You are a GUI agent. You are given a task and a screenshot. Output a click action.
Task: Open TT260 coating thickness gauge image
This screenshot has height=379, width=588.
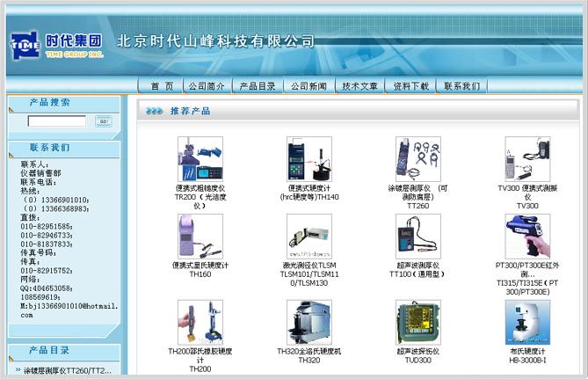[x=418, y=159]
